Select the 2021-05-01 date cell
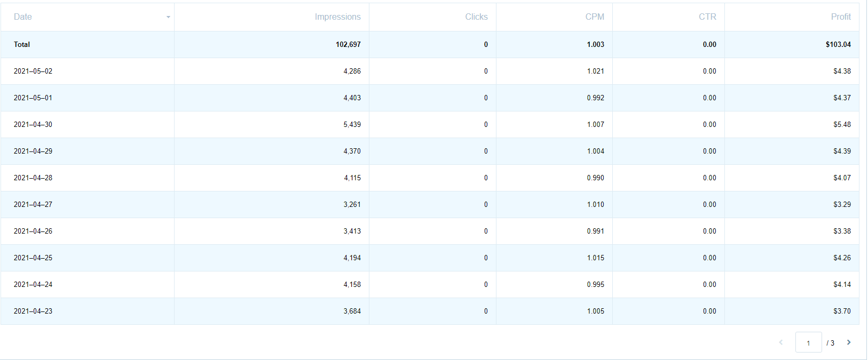Viewport: 868px width, 360px height. pos(33,98)
